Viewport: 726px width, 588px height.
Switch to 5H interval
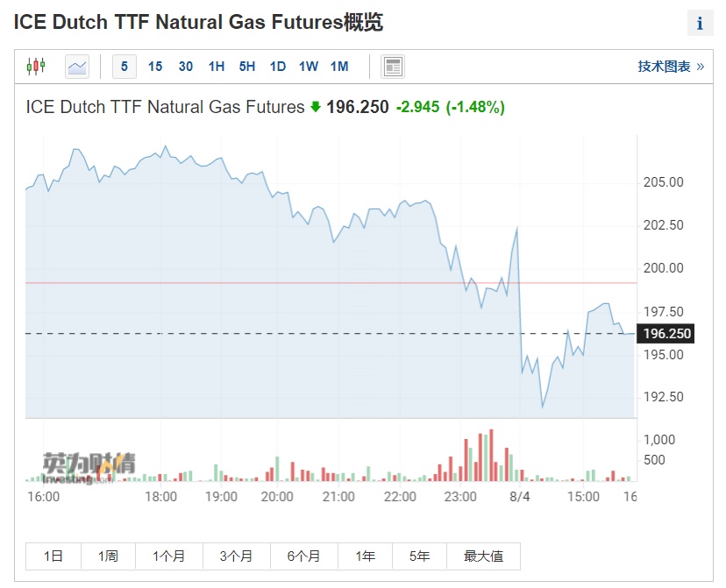247,66
